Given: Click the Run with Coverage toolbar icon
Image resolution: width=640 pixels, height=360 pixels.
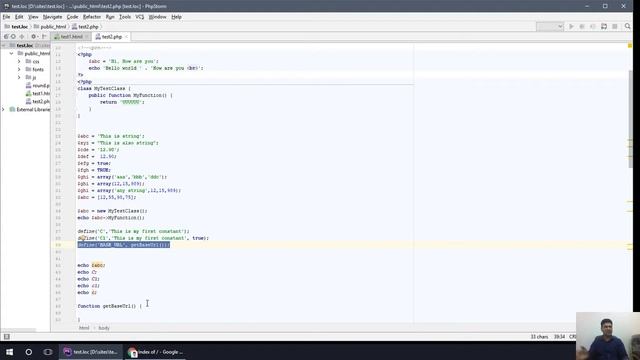Looking at the screenshot, I should point(593,27).
